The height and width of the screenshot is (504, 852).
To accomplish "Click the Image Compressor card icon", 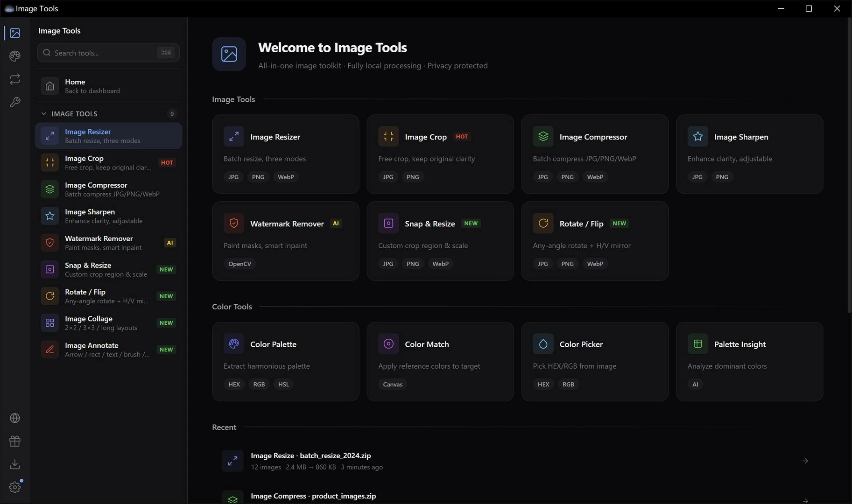I will (x=543, y=137).
